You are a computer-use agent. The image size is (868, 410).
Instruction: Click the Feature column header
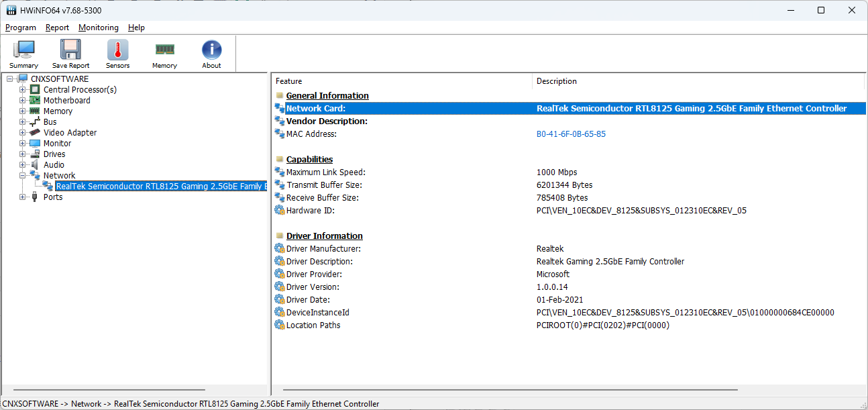click(402, 81)
